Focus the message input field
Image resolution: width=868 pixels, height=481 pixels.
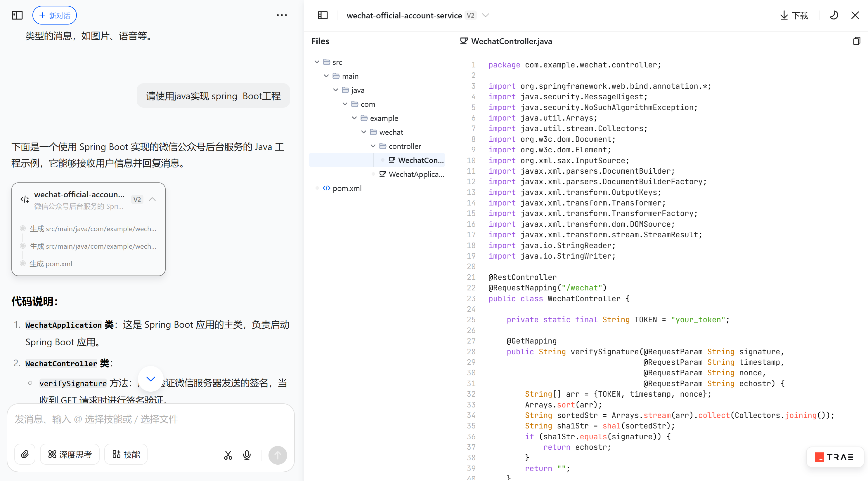tap(151, 419)
